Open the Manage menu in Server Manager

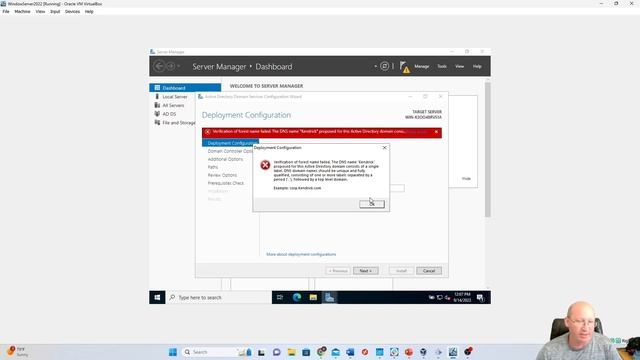[x=422, y=66]
